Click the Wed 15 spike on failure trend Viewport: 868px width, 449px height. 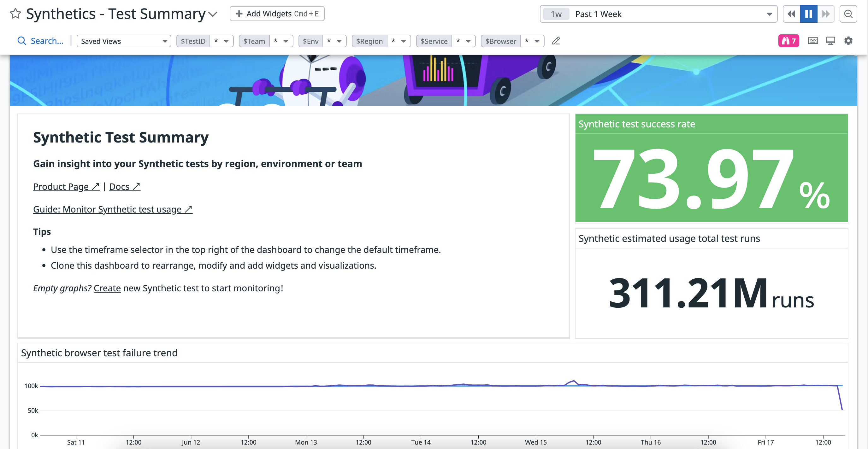pos(574,381)
